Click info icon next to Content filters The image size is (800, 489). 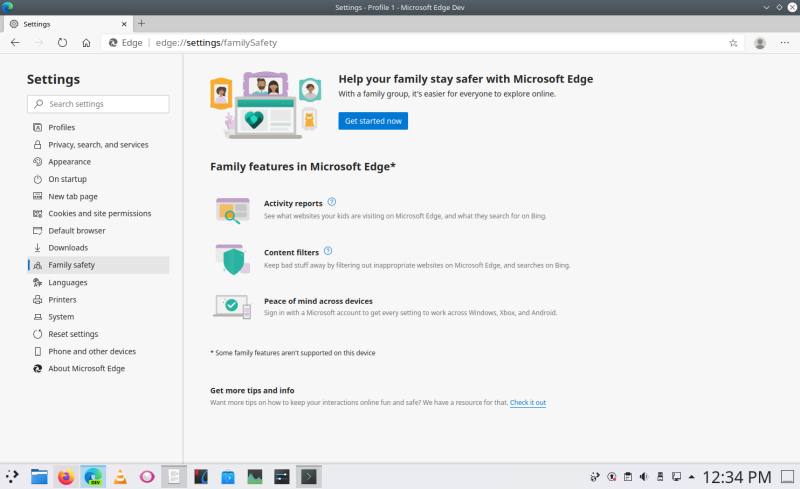pyautogui.click(x=328, y=251)
